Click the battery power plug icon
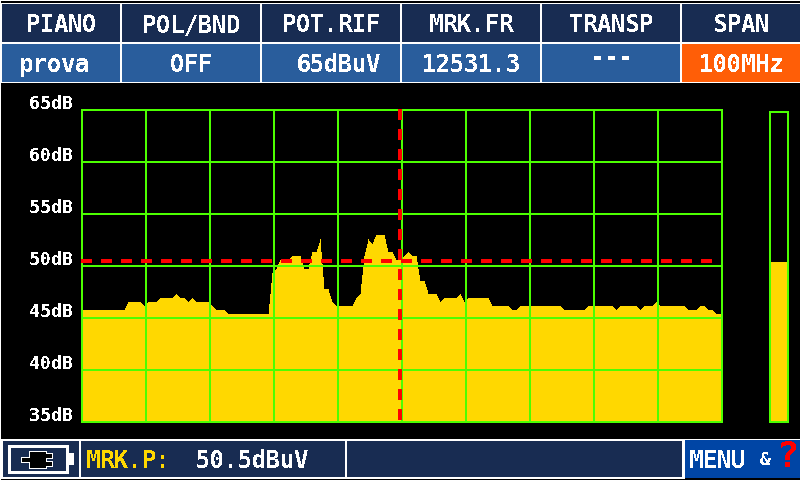800x480 pixels. 41,460
